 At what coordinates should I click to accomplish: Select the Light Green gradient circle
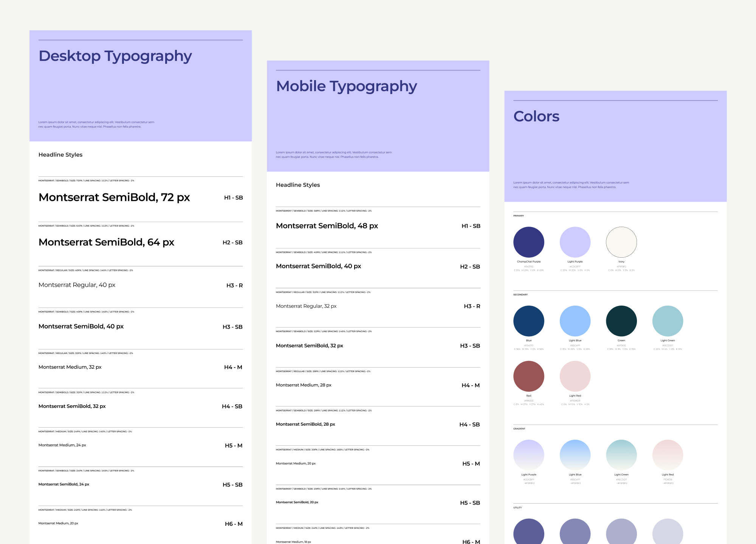click(621, 455)
